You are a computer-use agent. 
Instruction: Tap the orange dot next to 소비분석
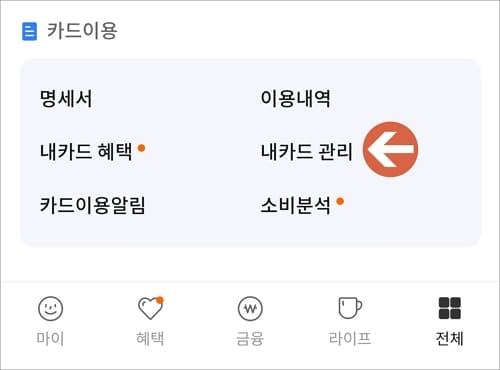coord(340,201)
